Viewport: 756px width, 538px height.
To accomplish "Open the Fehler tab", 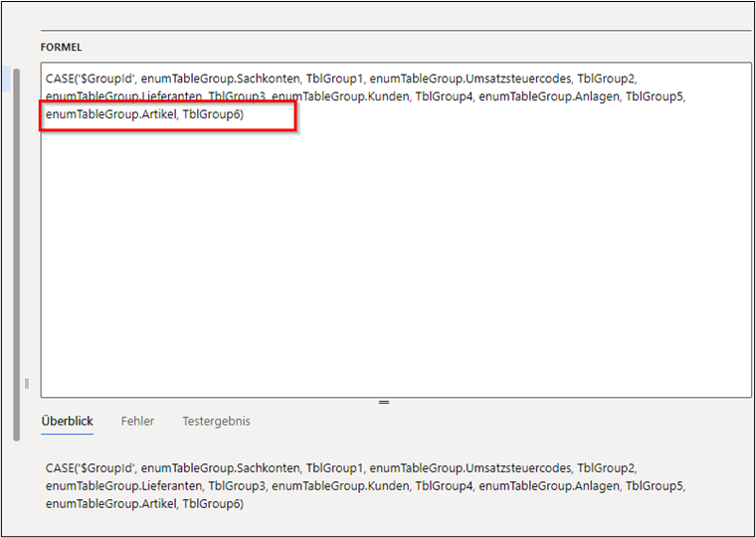I will tap(137, 421).
